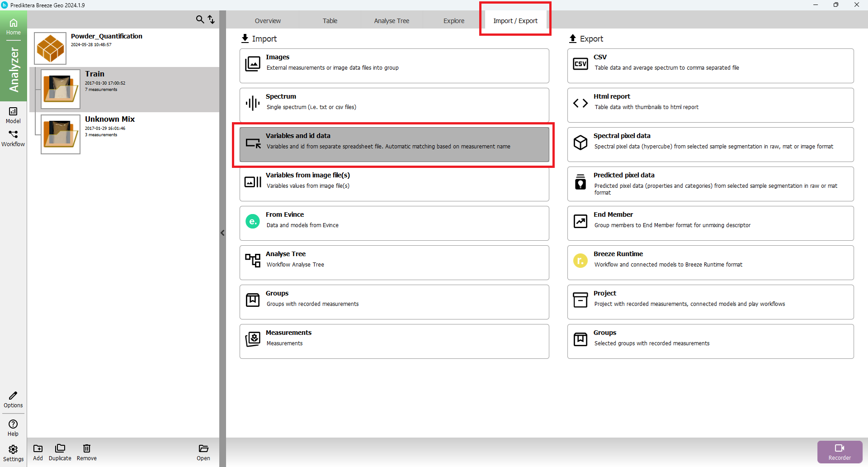The width and height of the screenshot is (868, 467).
Task: Remove the selected group
Action: [86, 452]
